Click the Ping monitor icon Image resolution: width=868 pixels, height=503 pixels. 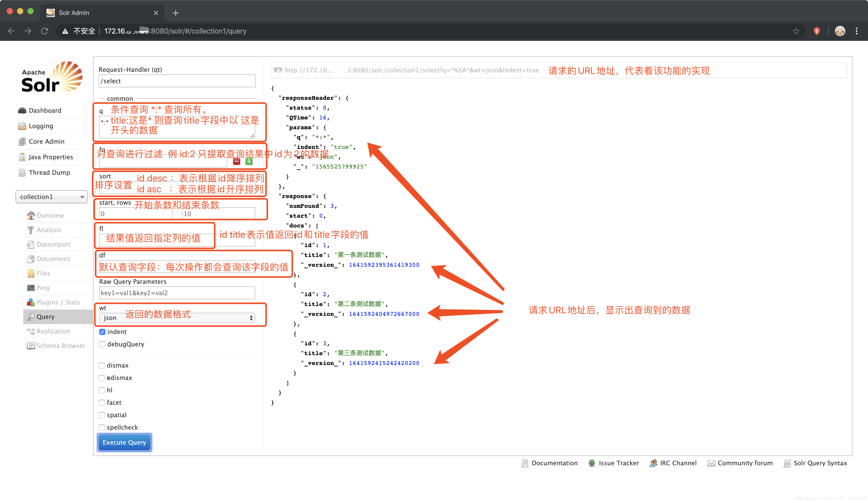(x=31, y=288)
